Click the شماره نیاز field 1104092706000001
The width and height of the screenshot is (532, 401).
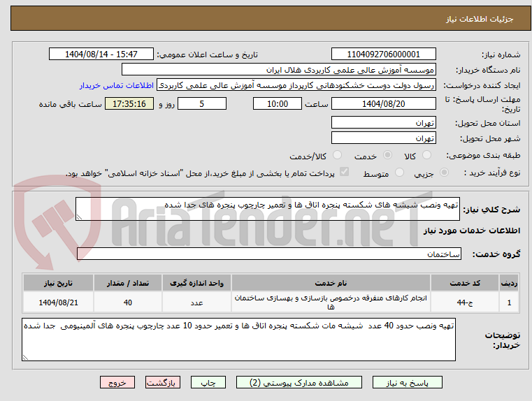(x=383, y=54)
